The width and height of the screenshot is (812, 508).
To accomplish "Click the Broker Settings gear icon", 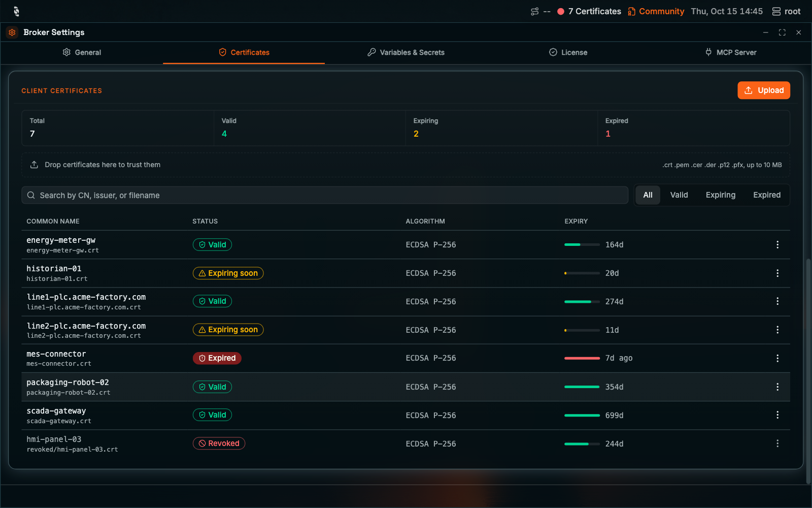I will [x=12, y=32].
